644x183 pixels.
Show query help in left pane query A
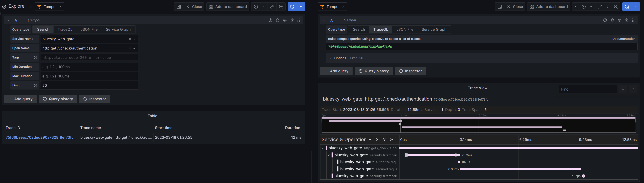270,20
